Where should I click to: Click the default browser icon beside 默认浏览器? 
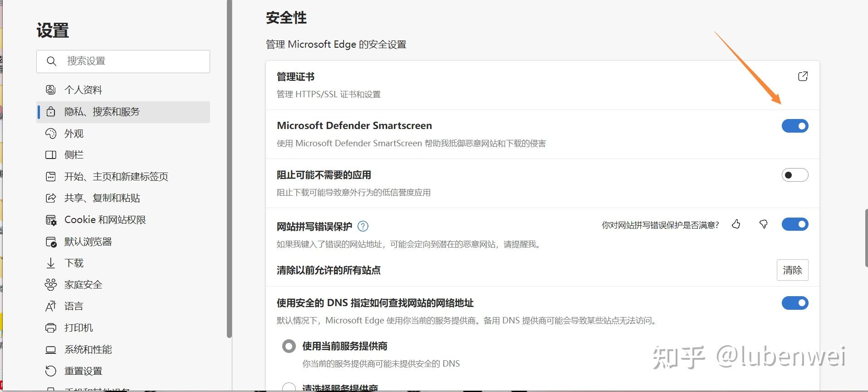pos(51,242)
